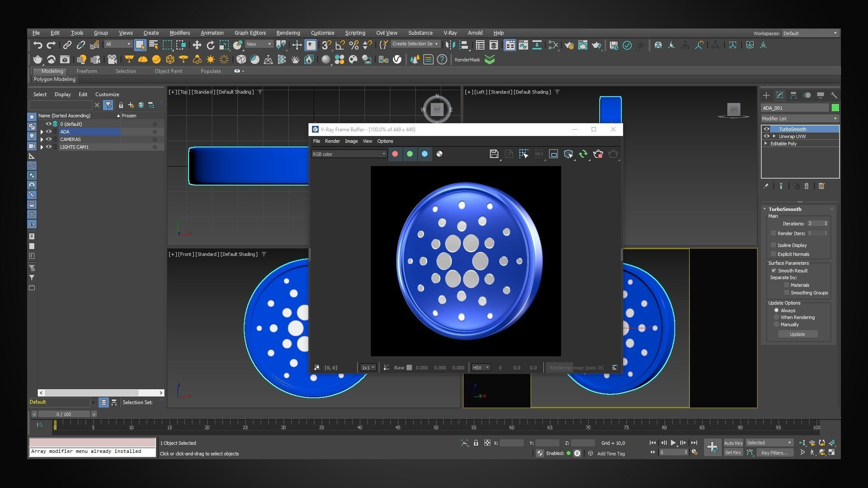Toggle the Angle Snap icon
The height and width of the screenshot is (488, 868).
click(340, 45)
